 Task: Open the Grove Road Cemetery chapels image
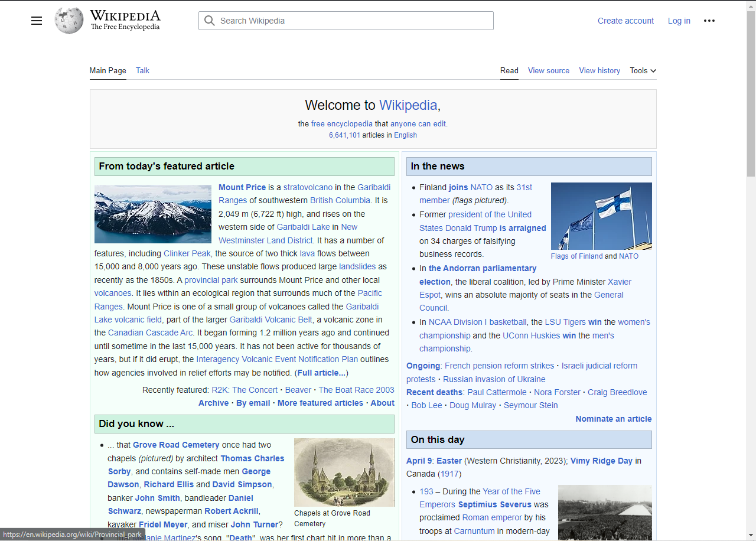[x=344, y=472]
